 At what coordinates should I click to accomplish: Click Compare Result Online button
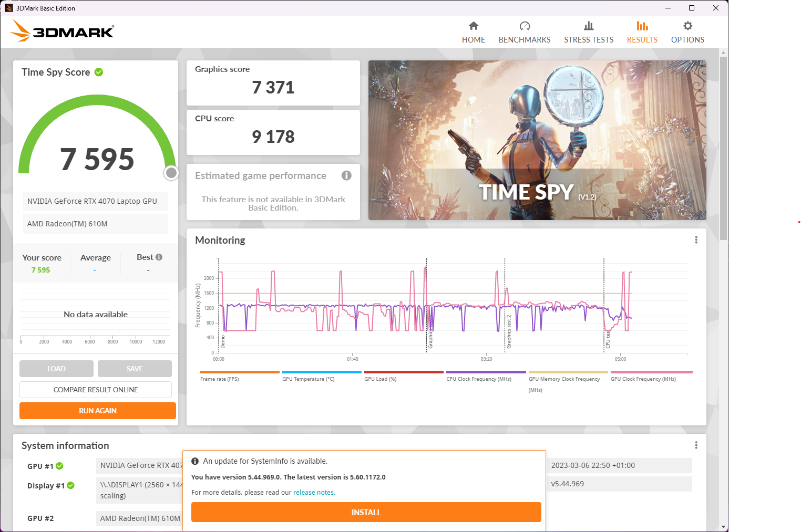point(96,390)
